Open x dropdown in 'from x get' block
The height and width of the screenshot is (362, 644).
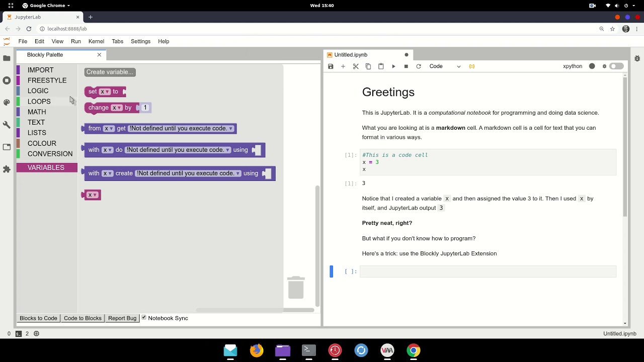click(109, 129)
